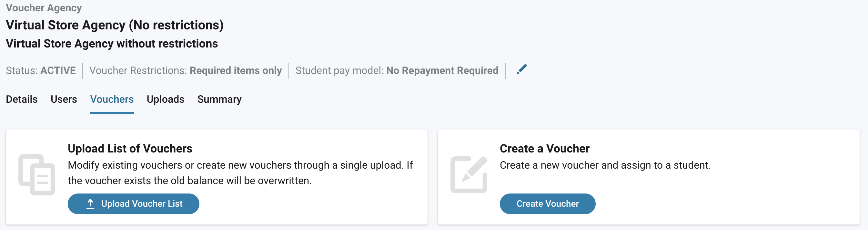Go to the Uploads tab

pos(166,99)
